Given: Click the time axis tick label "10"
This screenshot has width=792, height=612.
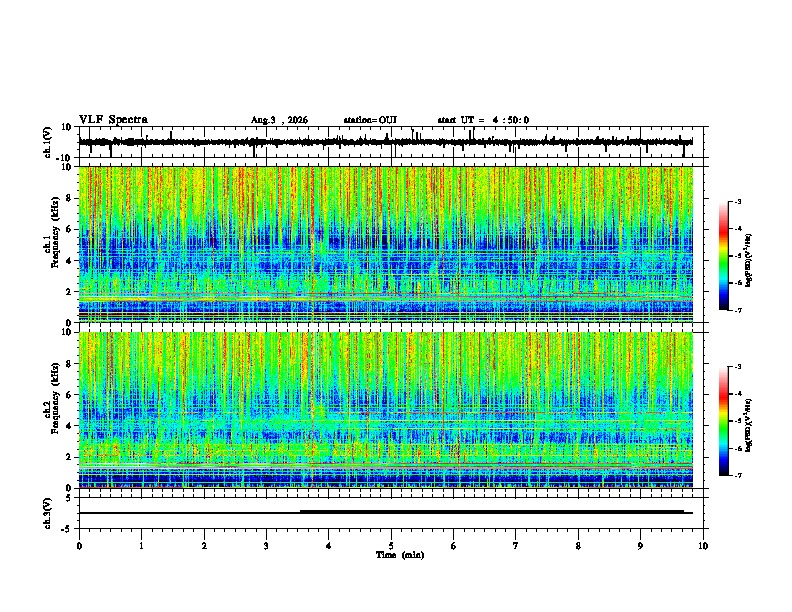Looking at the screenshot, I should (703, 546).
